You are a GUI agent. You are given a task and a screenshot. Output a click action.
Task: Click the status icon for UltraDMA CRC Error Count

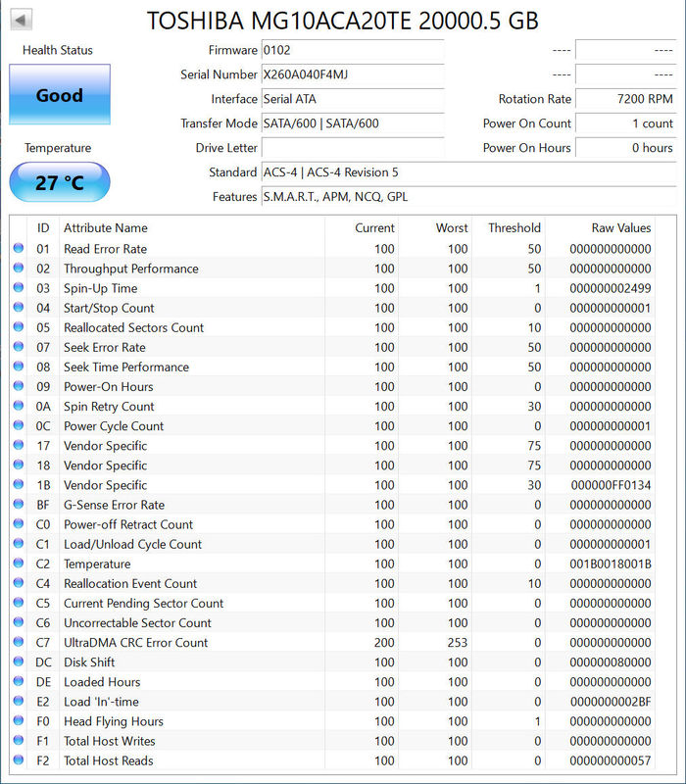pyautogui.click(x=19, y=642)
